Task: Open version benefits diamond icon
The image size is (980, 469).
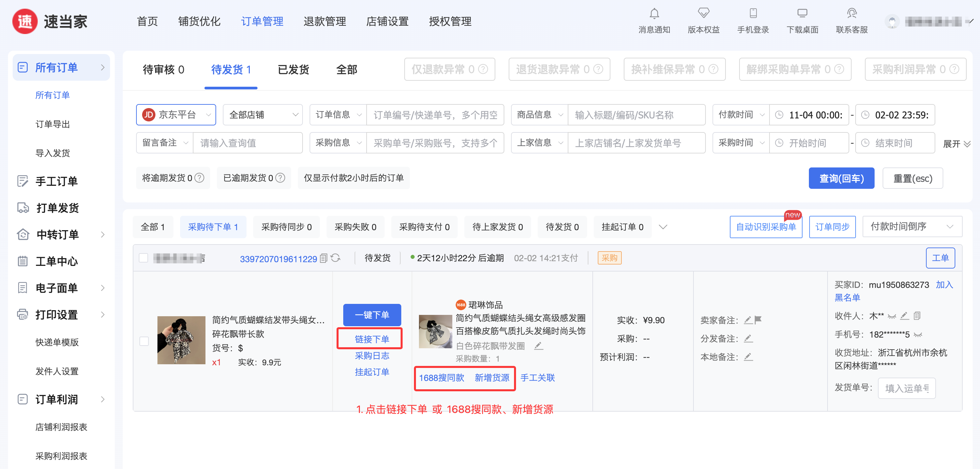Action: (703, 13)
